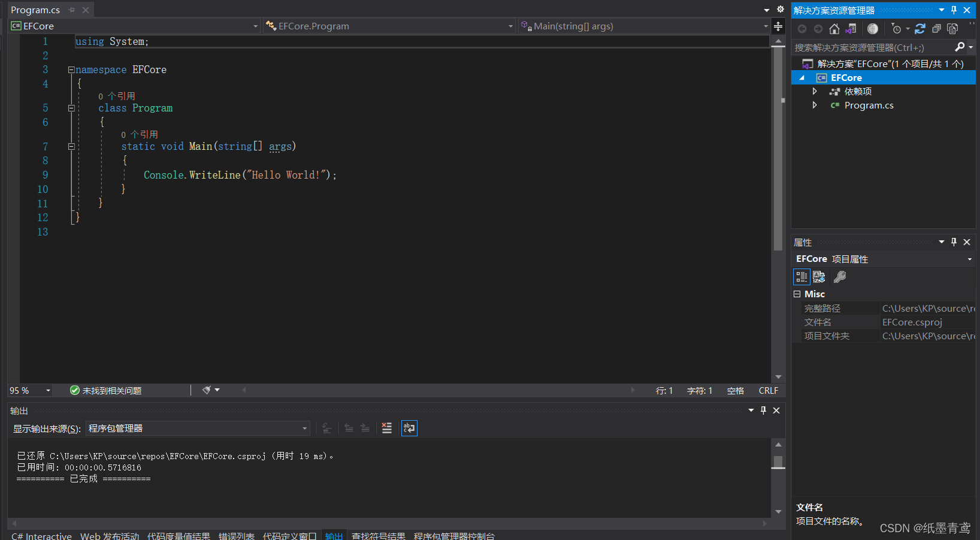Toggle word wrap in output window

[x=409, y=428]
